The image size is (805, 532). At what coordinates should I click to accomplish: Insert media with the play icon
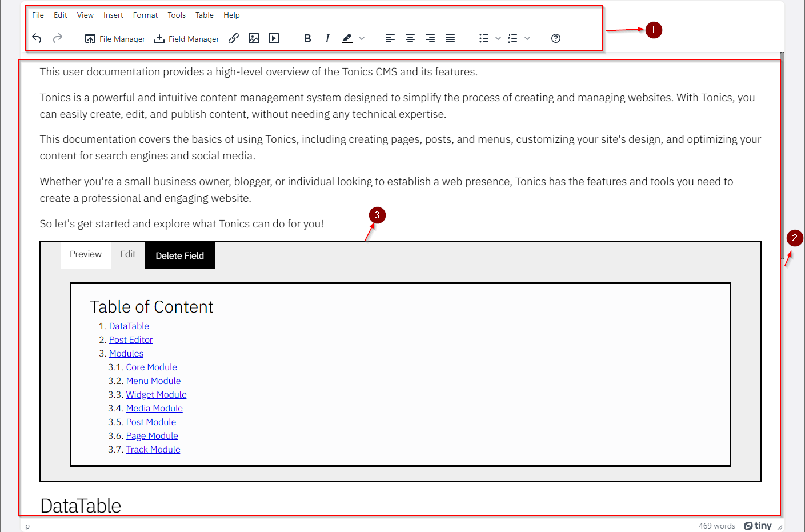point(274,38)
